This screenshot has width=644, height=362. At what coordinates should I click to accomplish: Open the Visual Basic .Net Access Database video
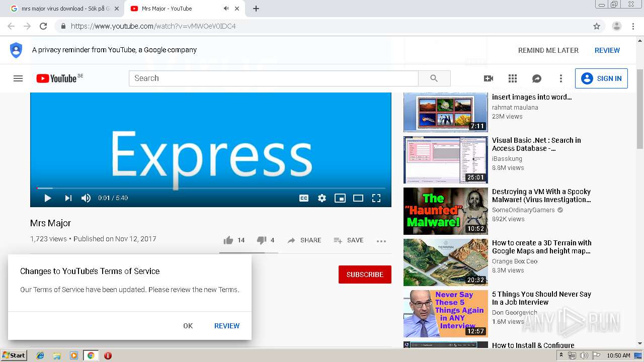pos(536,144)
